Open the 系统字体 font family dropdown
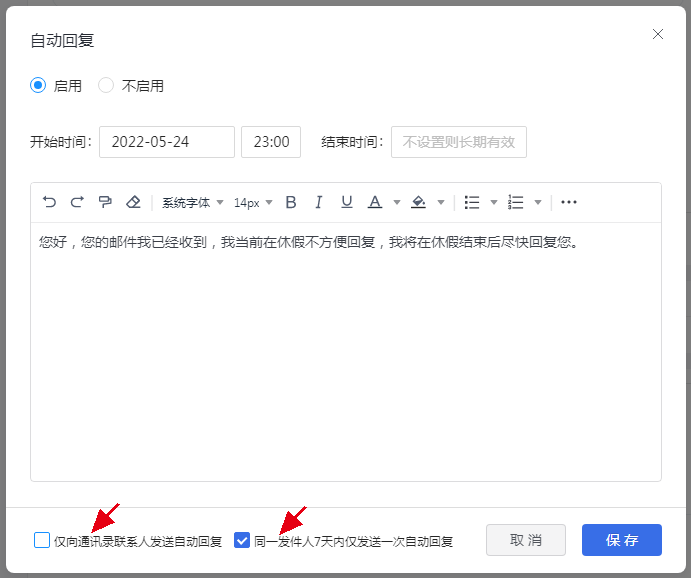The width and height of the screenshot is (691, 578). pos(193,203)
